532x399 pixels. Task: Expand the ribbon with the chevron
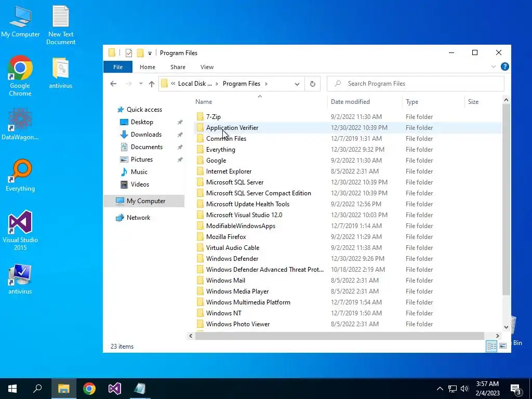pyautogui.click(x=494, y=67)
